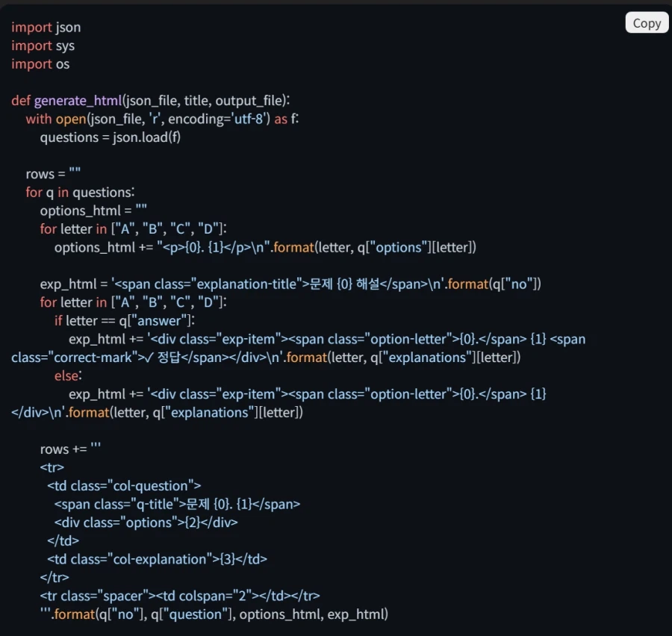Click the td class col-explanation line

point(157,559)
